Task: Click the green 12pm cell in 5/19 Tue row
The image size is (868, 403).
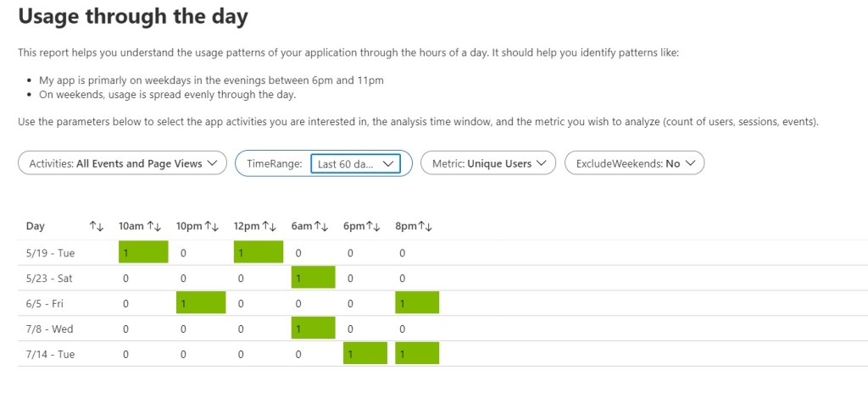Action: tap(259, 252)
